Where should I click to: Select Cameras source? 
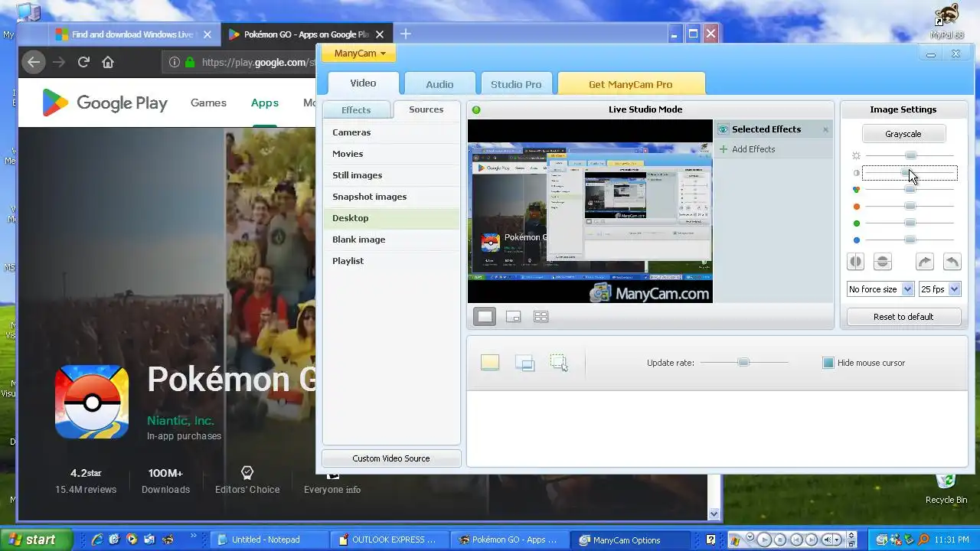click(391, 132)
